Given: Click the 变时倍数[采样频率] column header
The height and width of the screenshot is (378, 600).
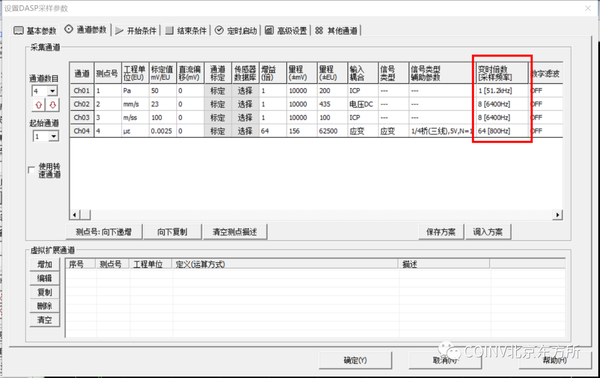Looking at the screenshot, I should (502, 73).
